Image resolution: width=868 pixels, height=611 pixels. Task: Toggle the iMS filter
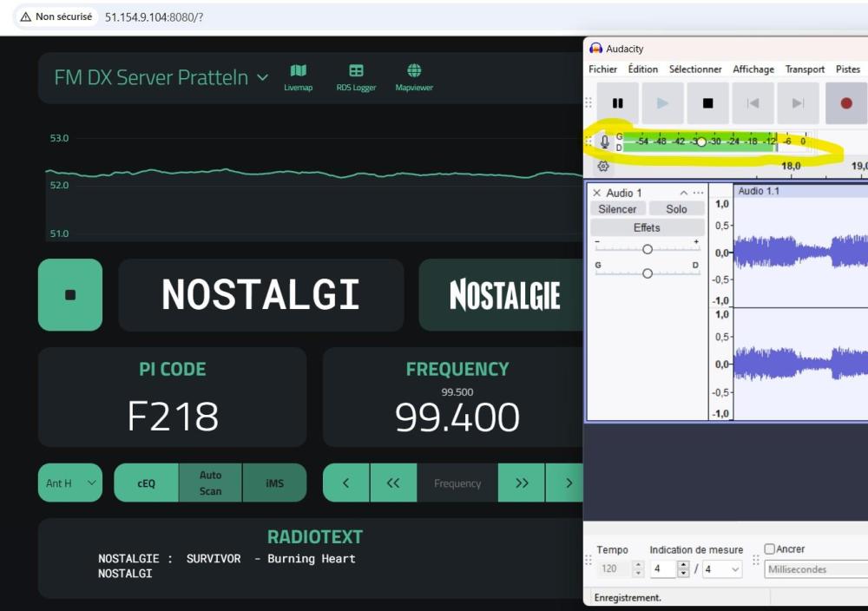point(274,483)
